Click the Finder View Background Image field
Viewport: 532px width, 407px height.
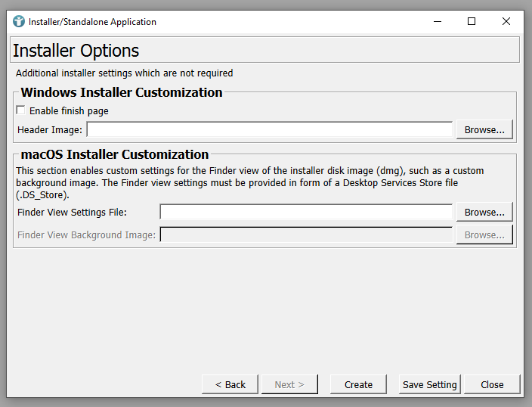pos(306,235)
